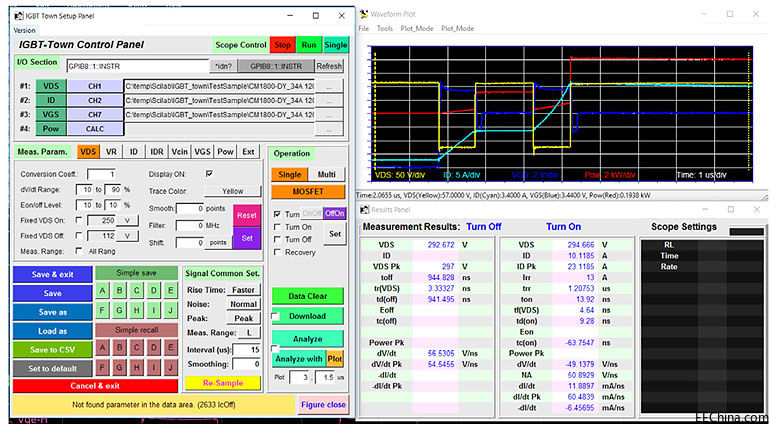Enable the Recovery checkbox
Viewport: 777px width, 430px height.
click(x=278, y=252)
